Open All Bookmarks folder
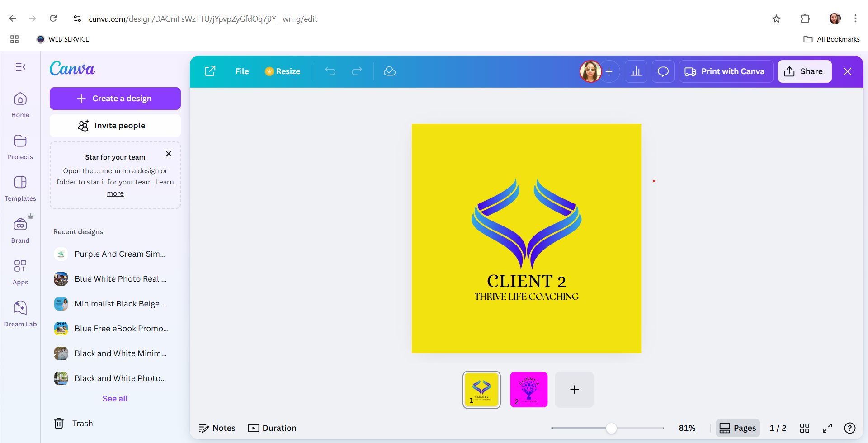Screen dimensions: 868x443 click(831, 39)
